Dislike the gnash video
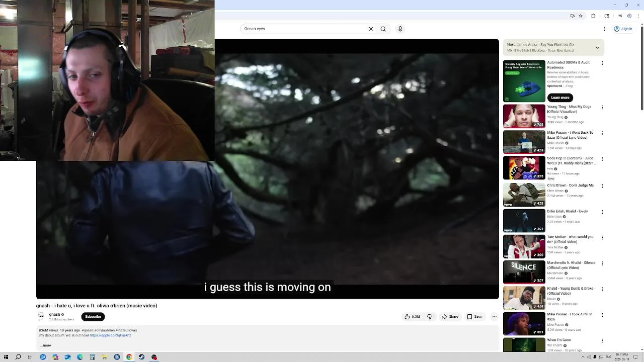This screenshot has height=362, width=644. point(430,317)
